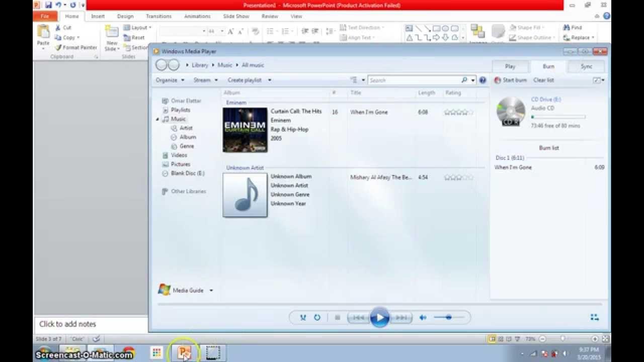This screenshot has height=362, width=644.
Task: Collapse the Music tree node
Action: tap(157, 119)
